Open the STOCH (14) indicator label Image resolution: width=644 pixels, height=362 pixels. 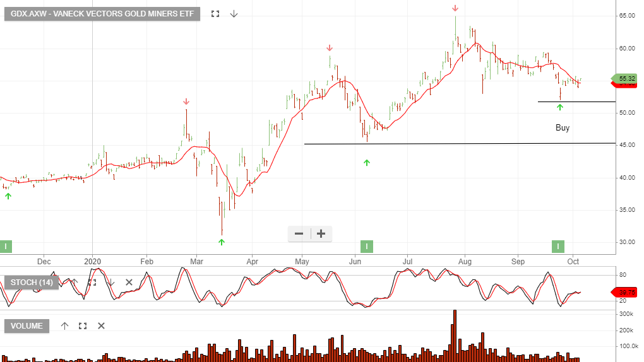(x=32, y=283)
